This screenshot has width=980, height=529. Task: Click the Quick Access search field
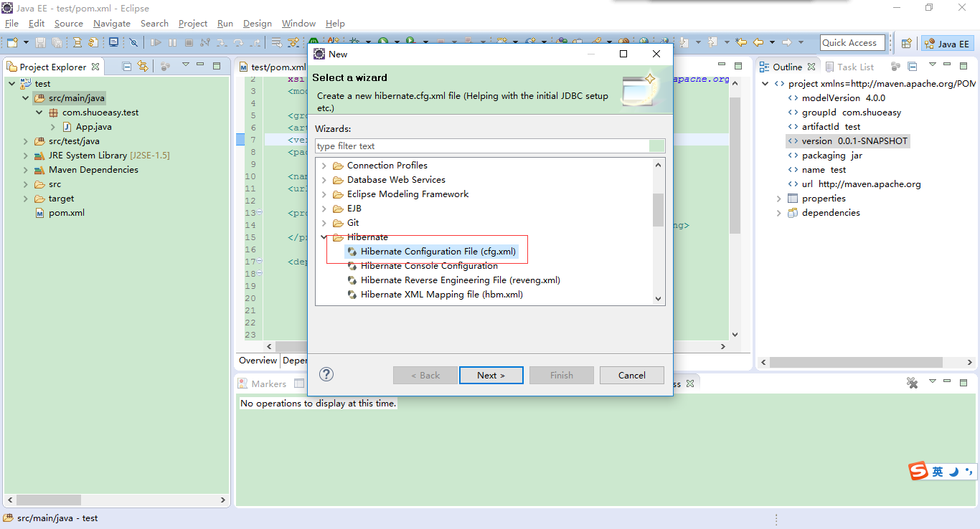[853, 43]
